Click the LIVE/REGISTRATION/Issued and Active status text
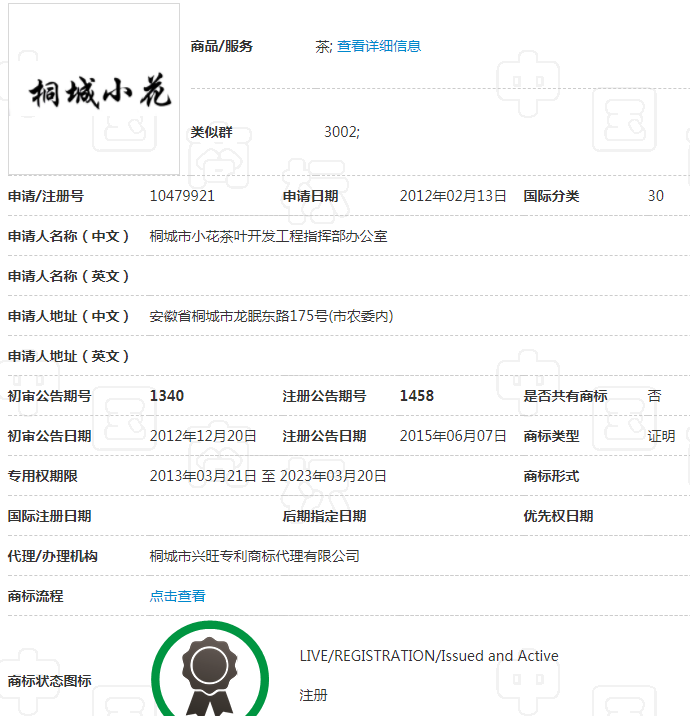 tap(429, 656)
